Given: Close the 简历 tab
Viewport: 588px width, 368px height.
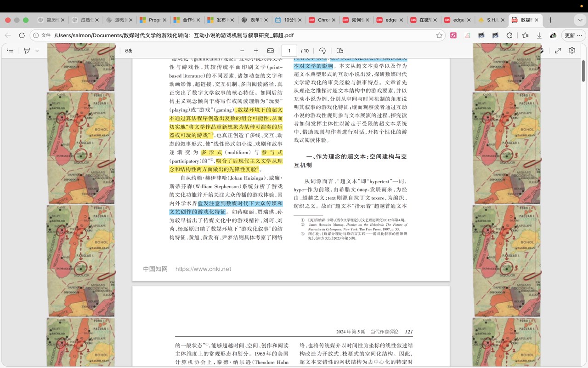Looking at the screenshot, I should [63, 20].
